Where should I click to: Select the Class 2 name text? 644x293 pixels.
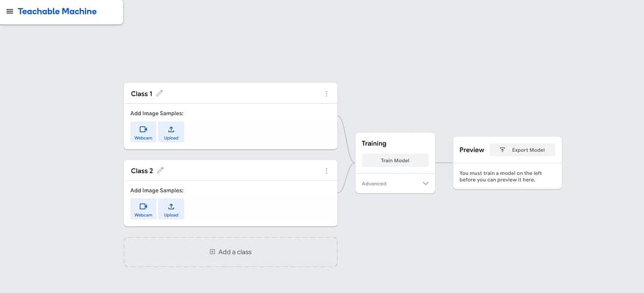pyautogui.click(x=142, y=170)
